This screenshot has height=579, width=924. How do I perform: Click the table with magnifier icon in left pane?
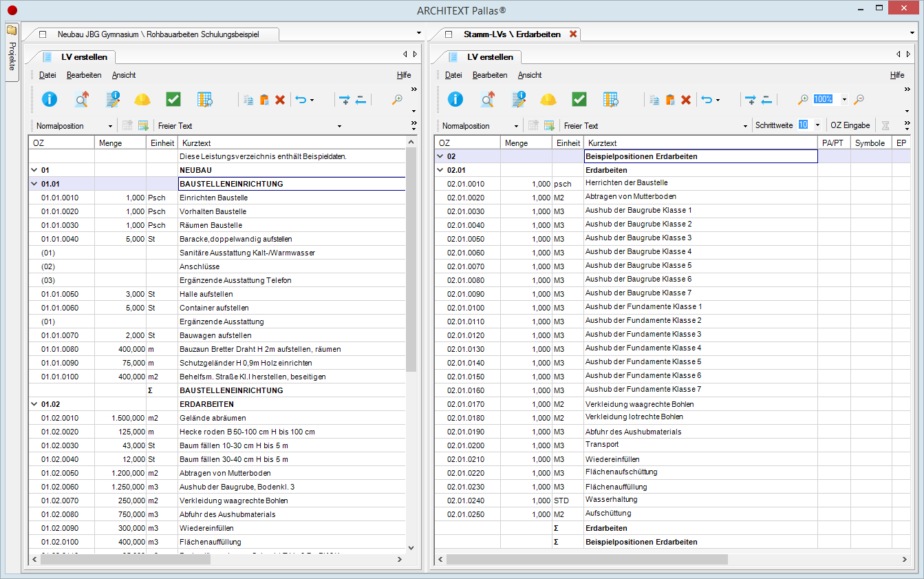coord(204,100)
